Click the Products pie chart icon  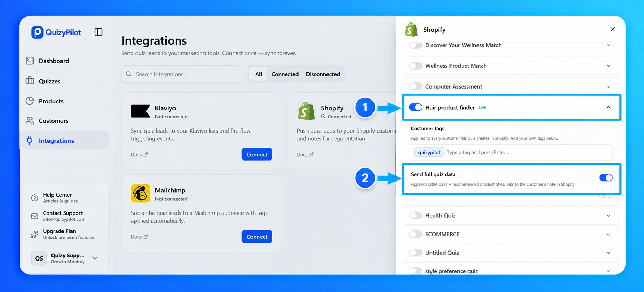coord(30,101)
